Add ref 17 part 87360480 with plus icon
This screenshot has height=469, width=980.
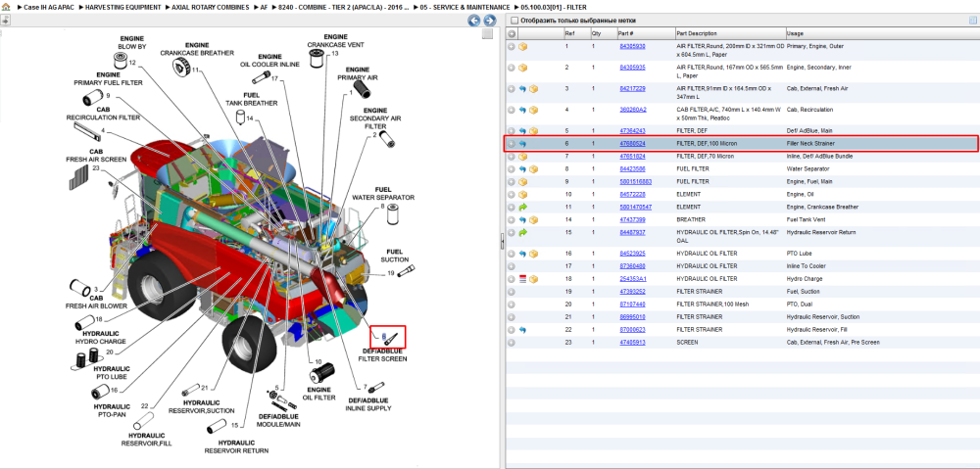[x=512, y=266]
